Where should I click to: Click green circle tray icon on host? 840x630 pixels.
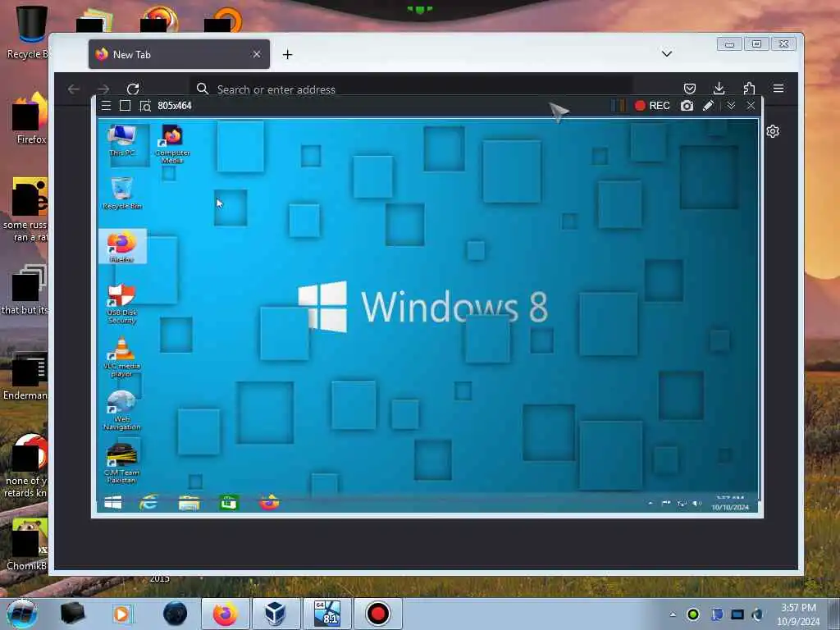click(693, 614)
